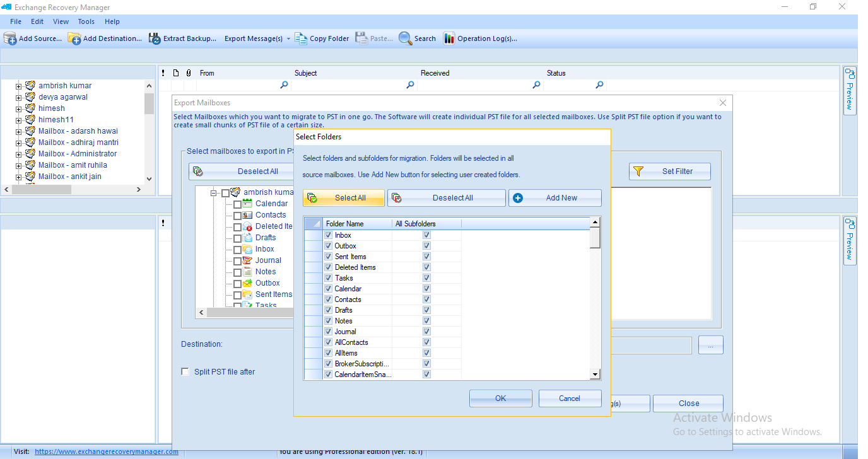Click the source tree scrollbar down arrow
This screenshot has height=459, width=868.
pyautogui.click(x=150, y=178)
